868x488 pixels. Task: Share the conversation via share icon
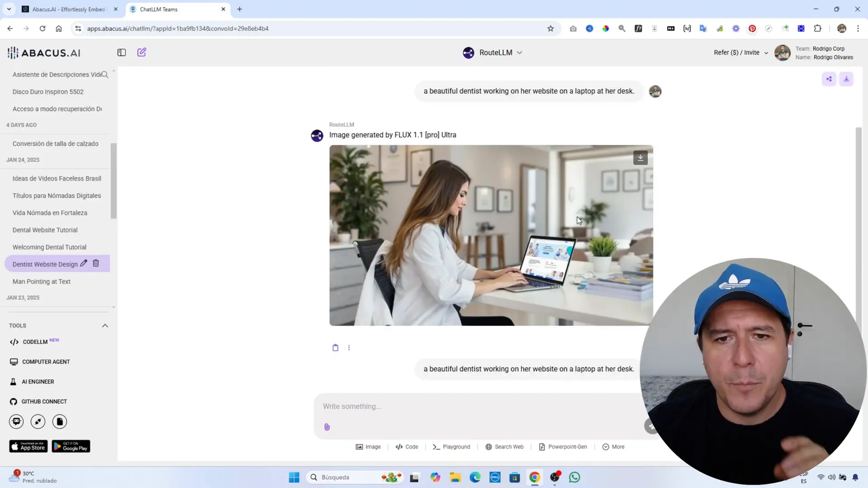pos(828,79)
